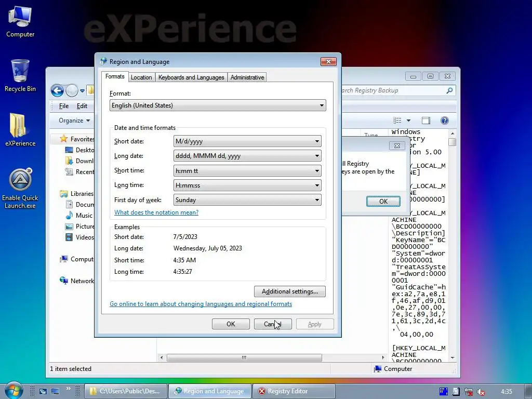Close the Registry message dialog with X
Image resolution: width=532 pixels, height=399 pixels.
tap(397, 145)
